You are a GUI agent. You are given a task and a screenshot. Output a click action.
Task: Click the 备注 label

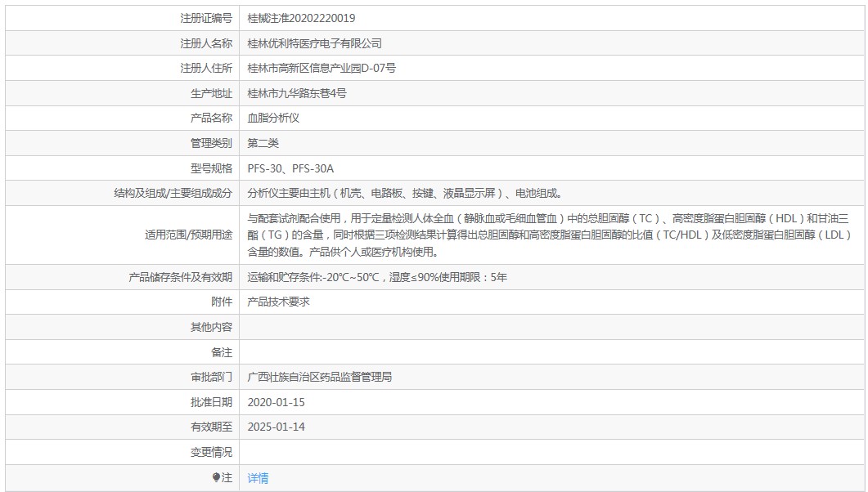coord(222,352)
